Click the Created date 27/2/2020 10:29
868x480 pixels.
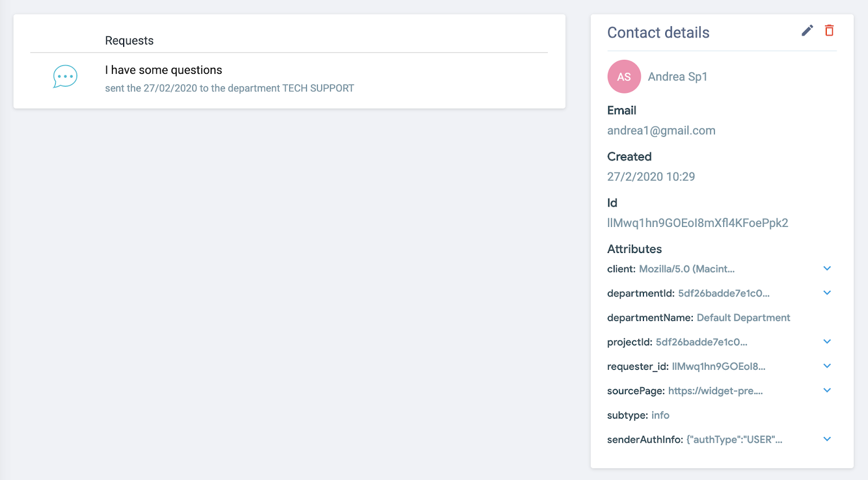(x=650, y=176)
